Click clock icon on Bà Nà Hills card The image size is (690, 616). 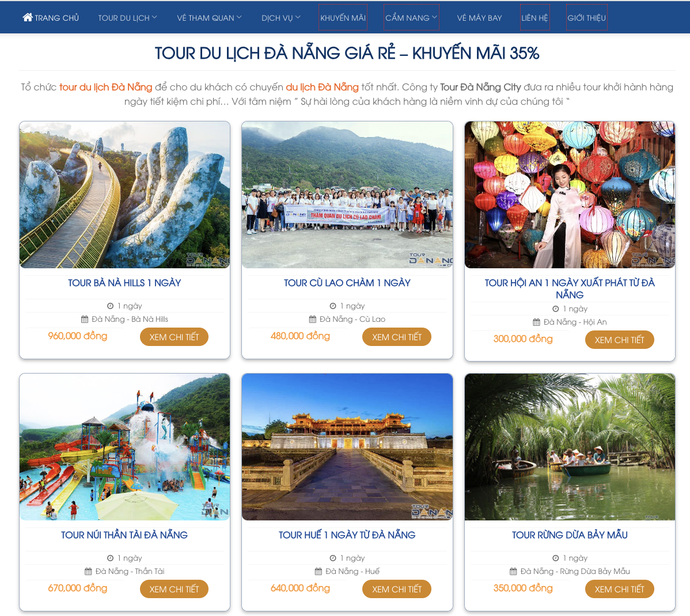point(110,306)
